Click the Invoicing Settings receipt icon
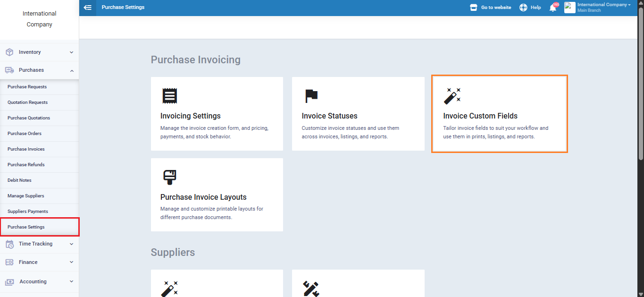 (x=169, y=96)
